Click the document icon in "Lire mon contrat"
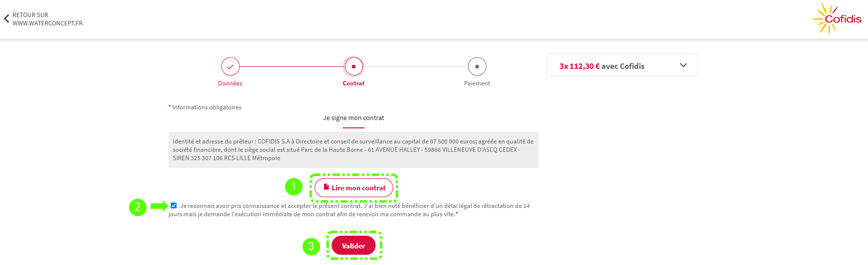This screenshot has width=868, height=265. point(326,187)
